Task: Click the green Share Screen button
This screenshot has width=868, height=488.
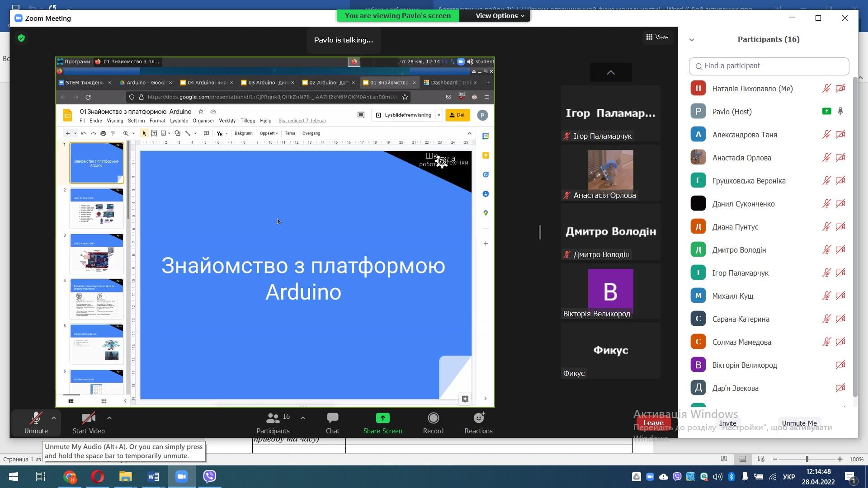Action: (x=382, y=423)
